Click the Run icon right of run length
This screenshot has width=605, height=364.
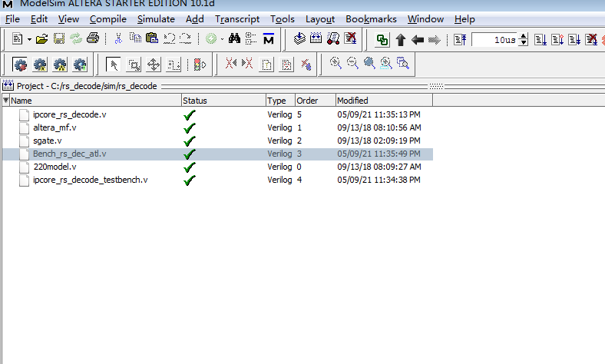pos(541,40)
